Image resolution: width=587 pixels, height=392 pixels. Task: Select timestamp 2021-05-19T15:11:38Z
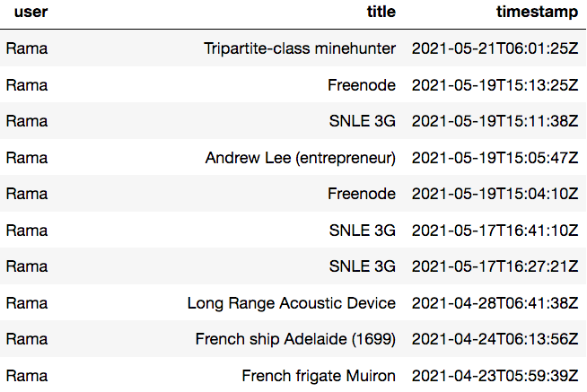[495, 121]
